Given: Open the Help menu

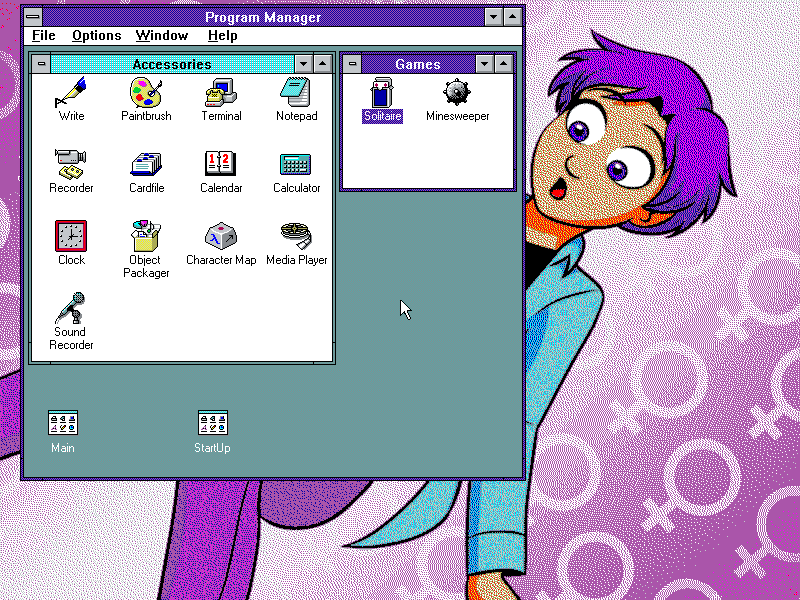Looking at the screenshot, I should 222,36.
